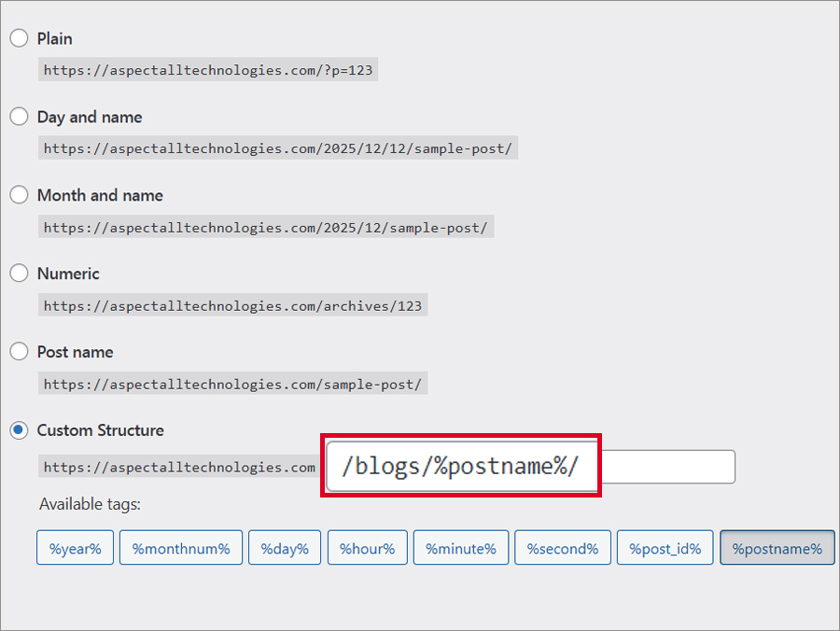840x631 pixels.
Task: Insert the %day% tag
Action: 284,549
